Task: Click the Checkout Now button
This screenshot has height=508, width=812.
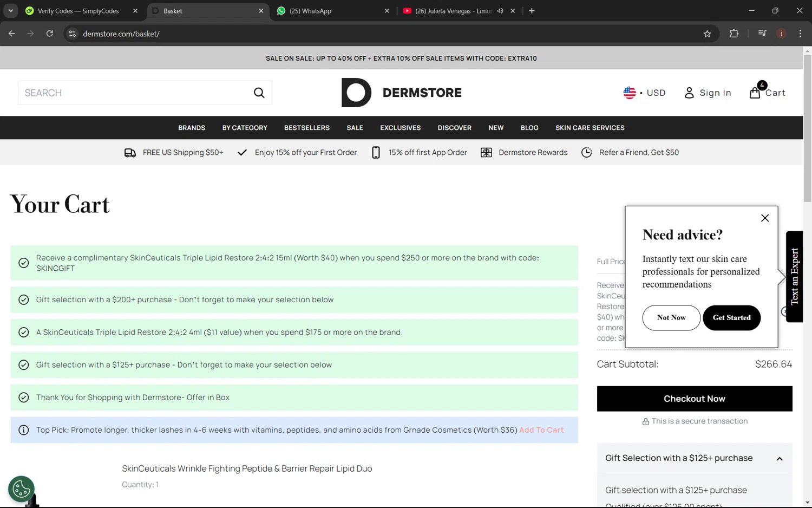Action: pos(695,399)
